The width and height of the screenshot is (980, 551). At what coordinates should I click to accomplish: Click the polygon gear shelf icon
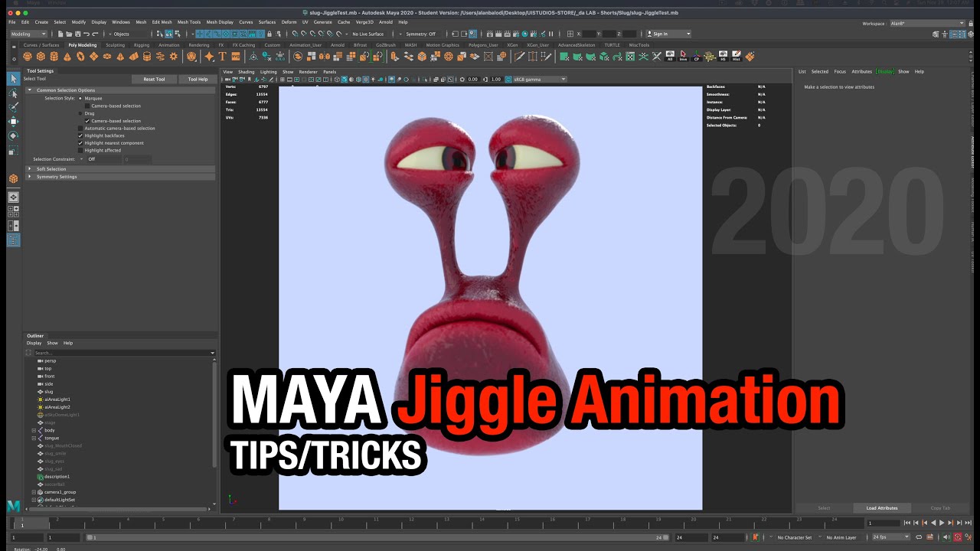point(174,56)
